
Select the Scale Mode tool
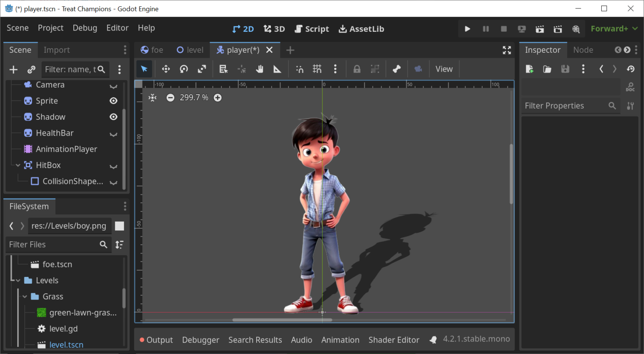click(202, 69)
